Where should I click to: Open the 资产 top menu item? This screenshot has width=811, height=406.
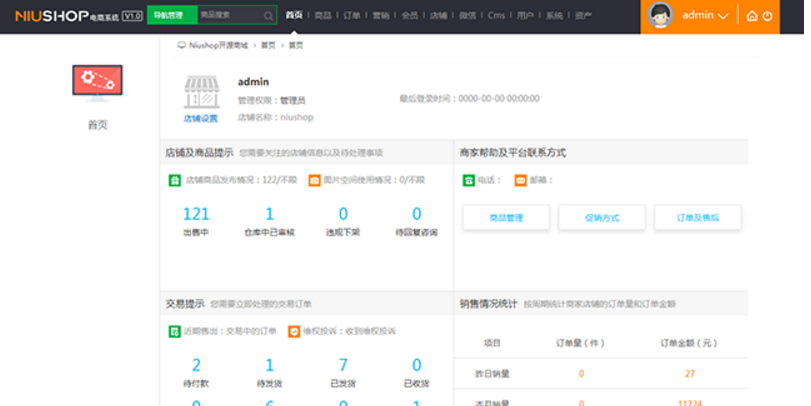(x=583, y=16)
